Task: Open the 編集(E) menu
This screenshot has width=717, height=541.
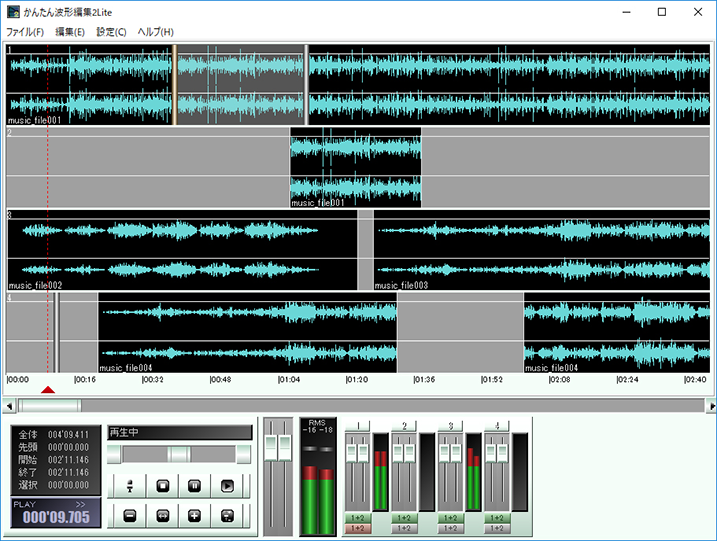Action: (x=70, y=32)
